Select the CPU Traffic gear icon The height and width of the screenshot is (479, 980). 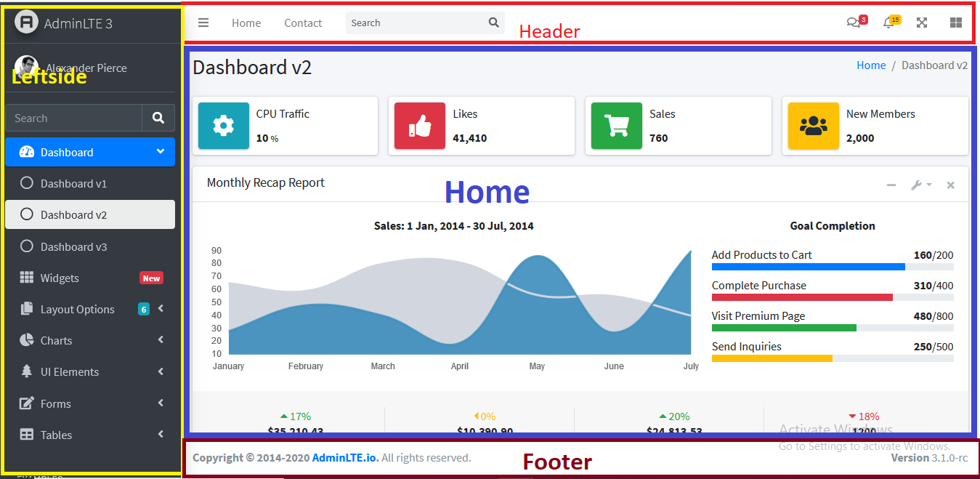(223, 126)
